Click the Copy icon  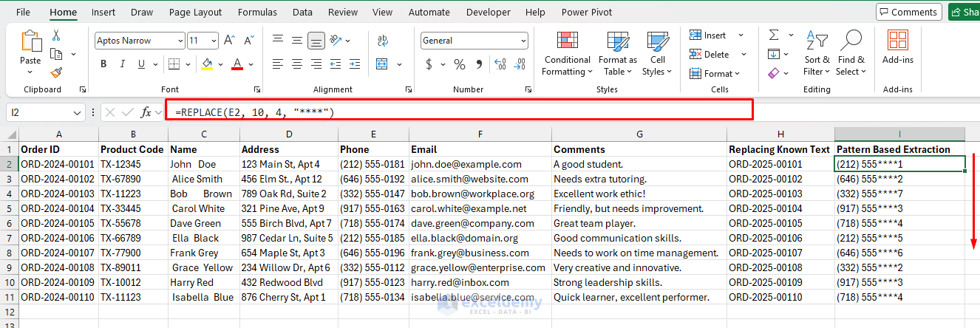56,54
